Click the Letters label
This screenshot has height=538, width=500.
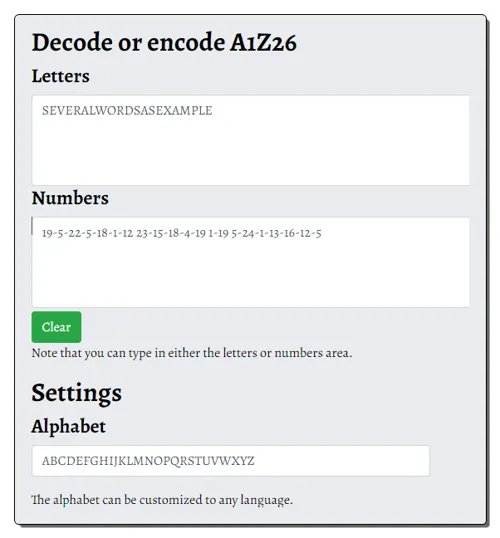(x=60, y=76)
